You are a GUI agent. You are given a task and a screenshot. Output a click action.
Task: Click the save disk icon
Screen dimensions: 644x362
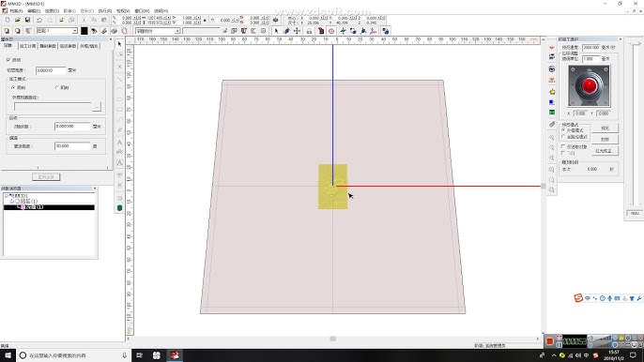27,20
